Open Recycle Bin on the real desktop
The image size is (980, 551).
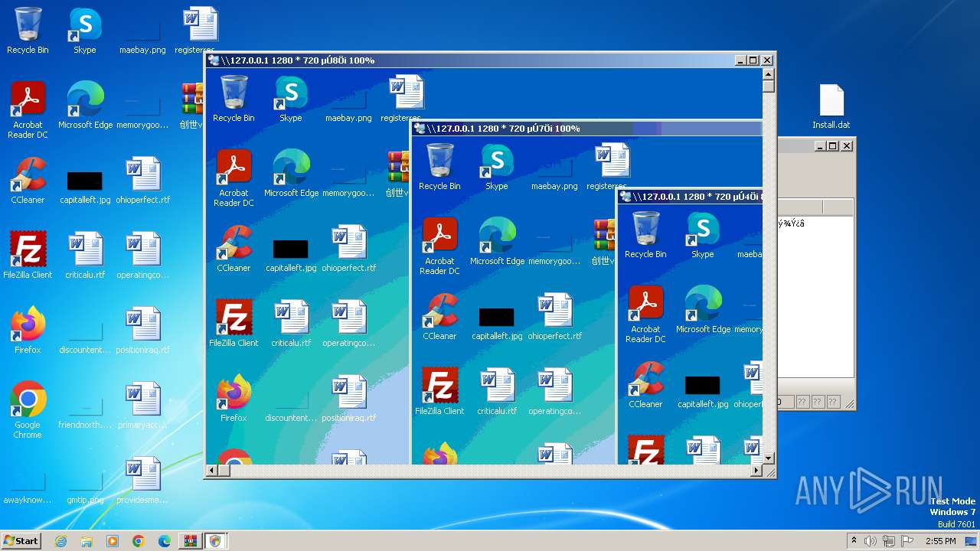point(28,31)
